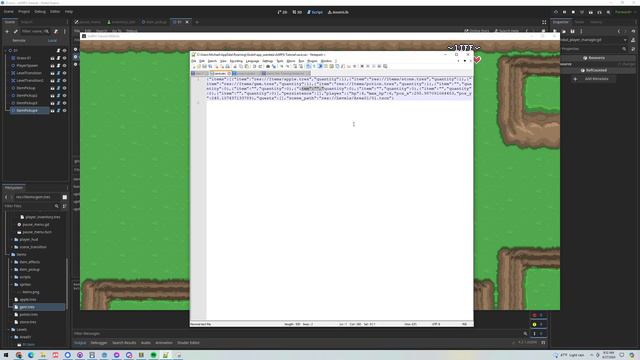Open Chrome from the taskbar
Image resolution: width=640 pixels, height=360 pixels.
(19, 355)
